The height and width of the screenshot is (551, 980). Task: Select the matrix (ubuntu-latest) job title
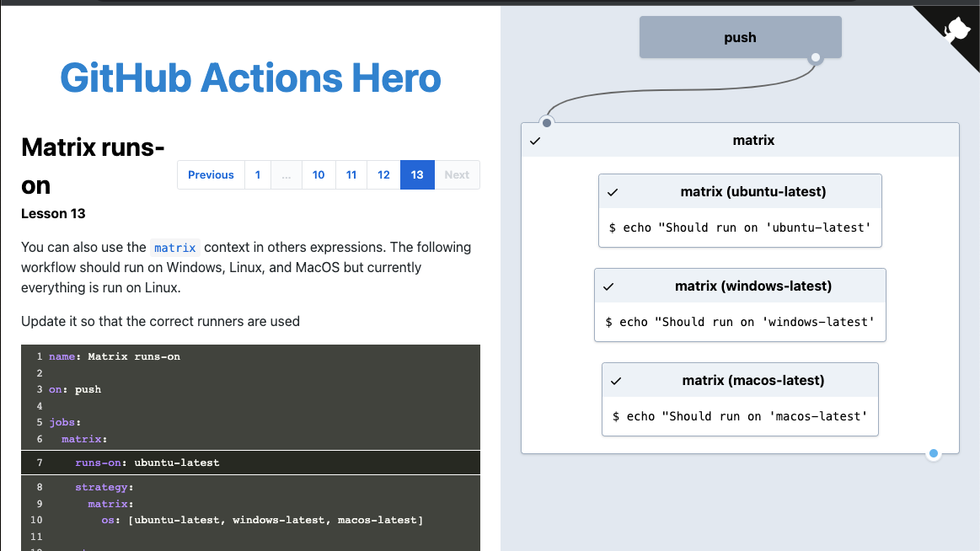pos(753,192)
